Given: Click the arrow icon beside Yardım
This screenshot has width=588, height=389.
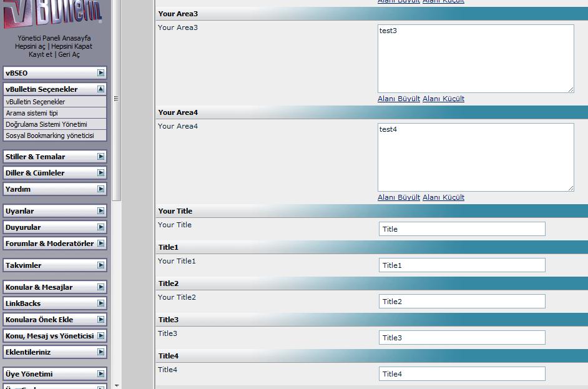Looking at the screenshot, I should click(100, 189).
